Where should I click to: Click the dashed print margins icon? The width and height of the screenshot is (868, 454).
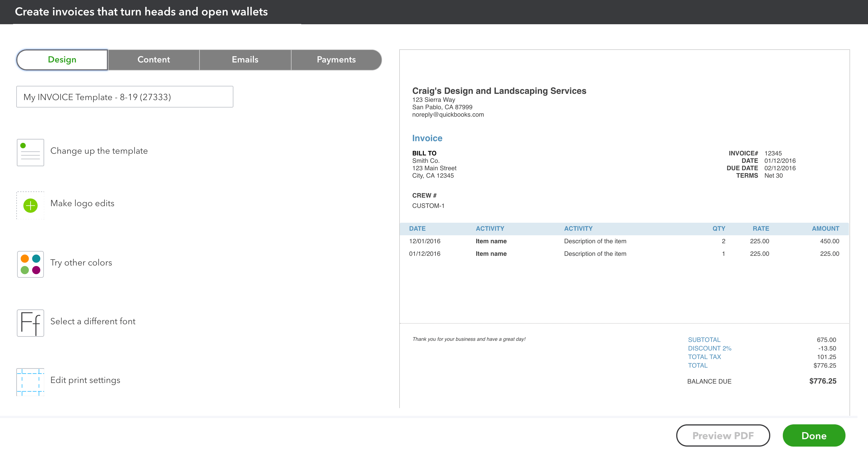coord(30,382)
